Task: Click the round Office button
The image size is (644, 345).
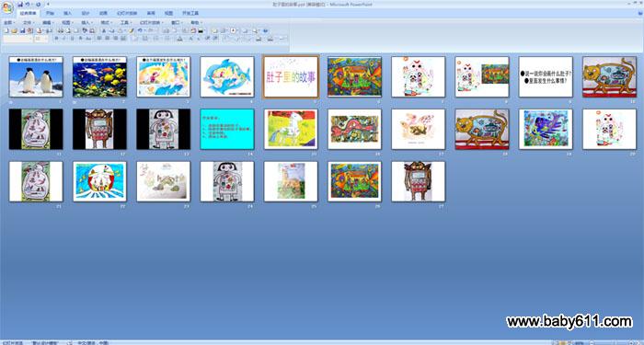Action: pyautogui.click(x=7, y=7)
